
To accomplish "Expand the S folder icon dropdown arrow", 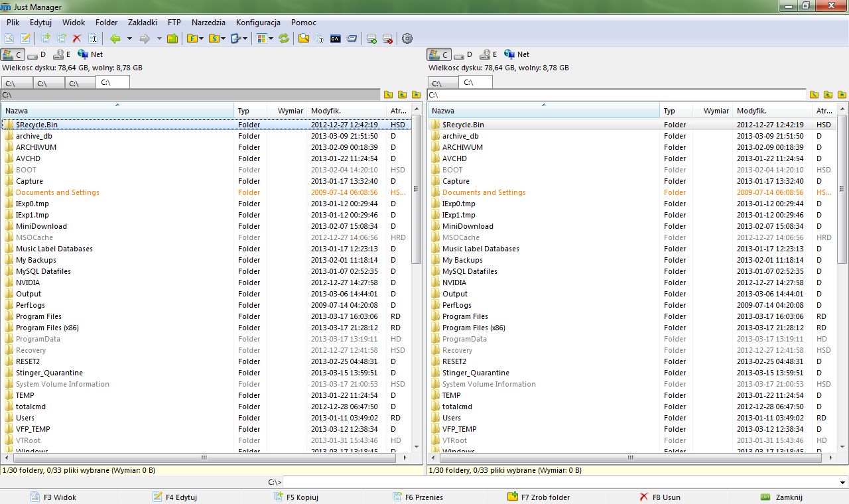I will click(x=224, y=38).
